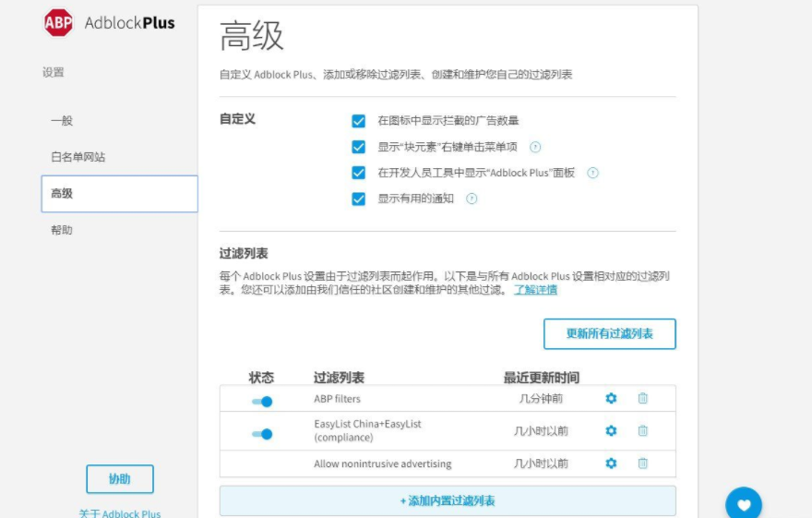Open settings gear for Allow nonintrusive advertising
Image resolution: width=812 pixels, height=518 pixels.
pos(611,464)
